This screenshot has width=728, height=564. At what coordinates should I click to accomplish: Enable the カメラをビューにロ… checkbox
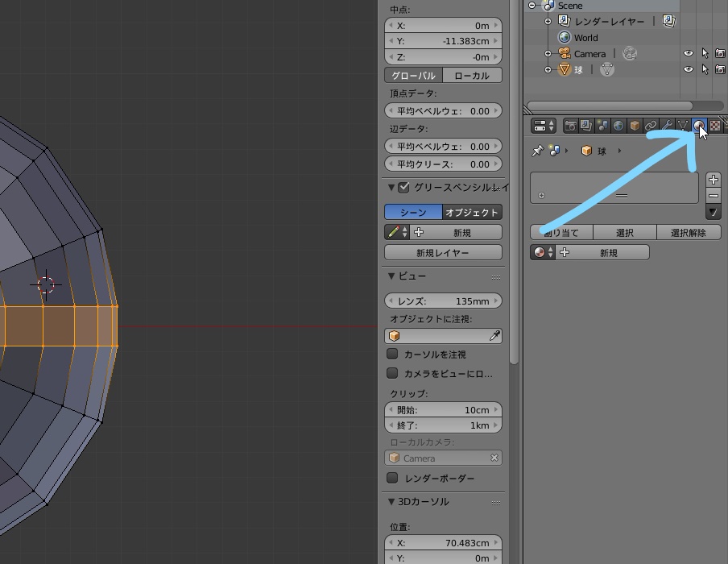tap(392, 373)
